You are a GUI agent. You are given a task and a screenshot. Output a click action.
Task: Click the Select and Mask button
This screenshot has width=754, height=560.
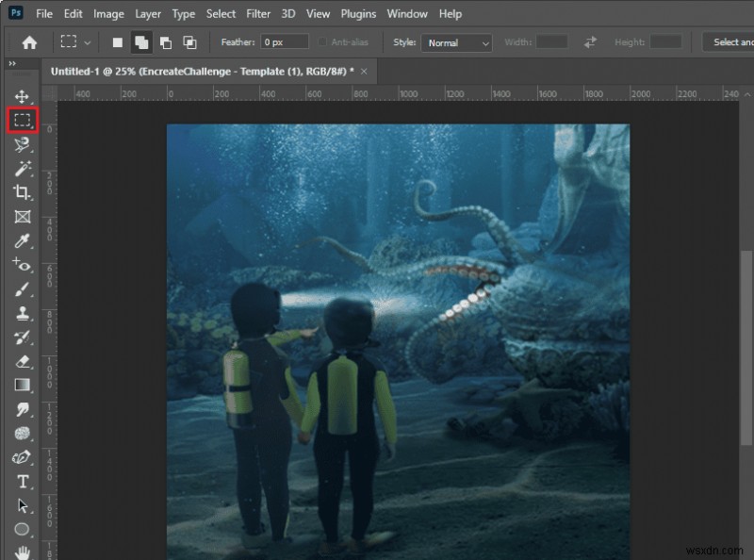pyautogui.click(x=728, y=41)
